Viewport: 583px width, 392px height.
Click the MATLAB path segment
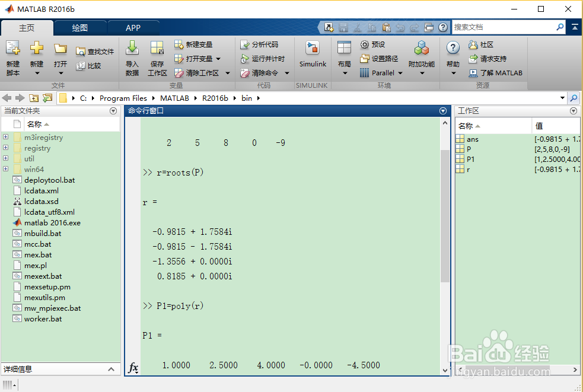click(174, 98)
